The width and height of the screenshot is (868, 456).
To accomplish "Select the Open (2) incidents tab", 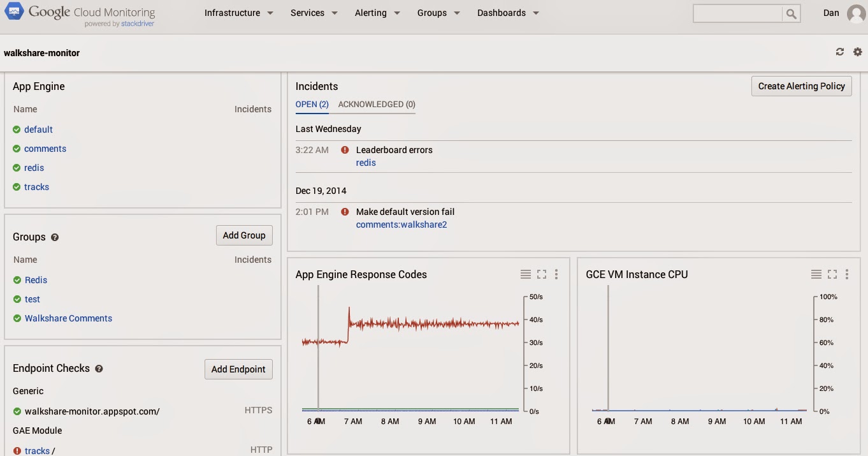I will [312, 105].
